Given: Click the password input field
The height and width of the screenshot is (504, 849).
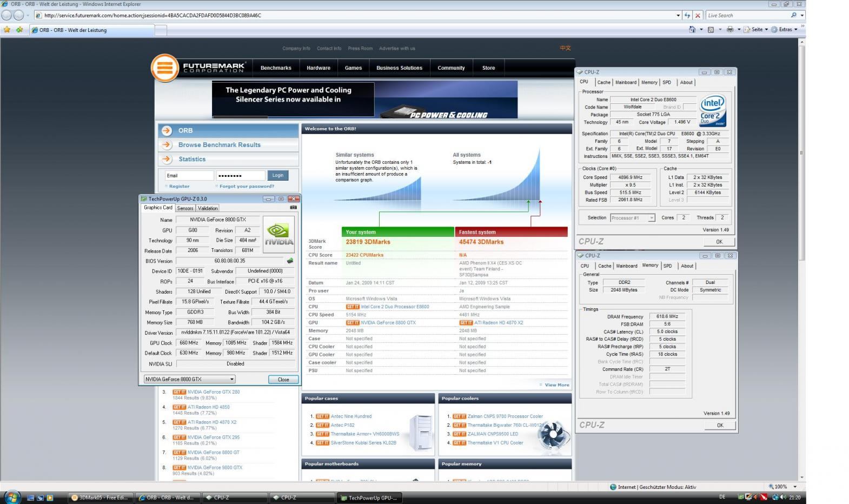Looking at the screenshot, I should pos(241,175).
